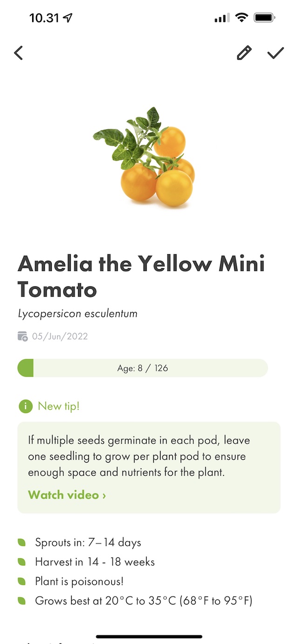Viewport: 298px width, 644px height.
Task: Tap the Lycopersicon esculentum subtitle
Action: [78, 313]
